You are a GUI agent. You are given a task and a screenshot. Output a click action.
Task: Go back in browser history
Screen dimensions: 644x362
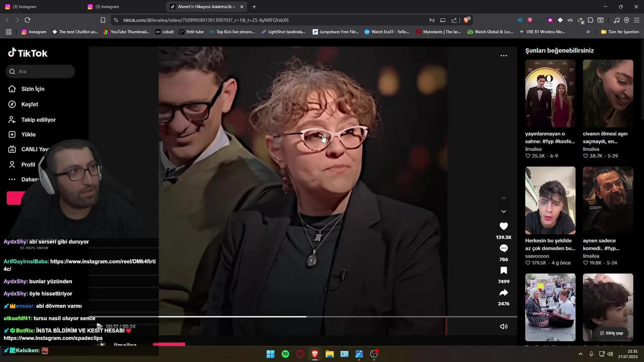click(7, 20)
